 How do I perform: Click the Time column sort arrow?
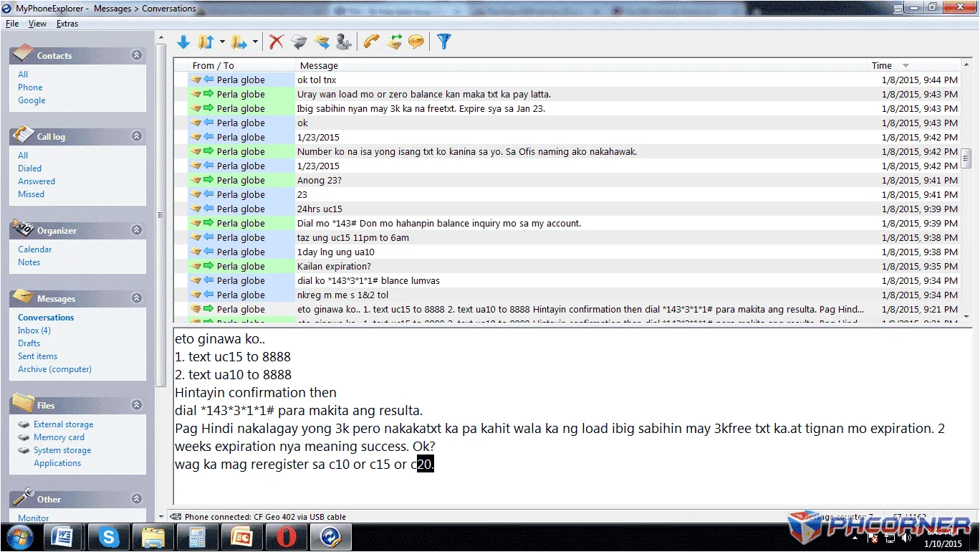[905, 66]
